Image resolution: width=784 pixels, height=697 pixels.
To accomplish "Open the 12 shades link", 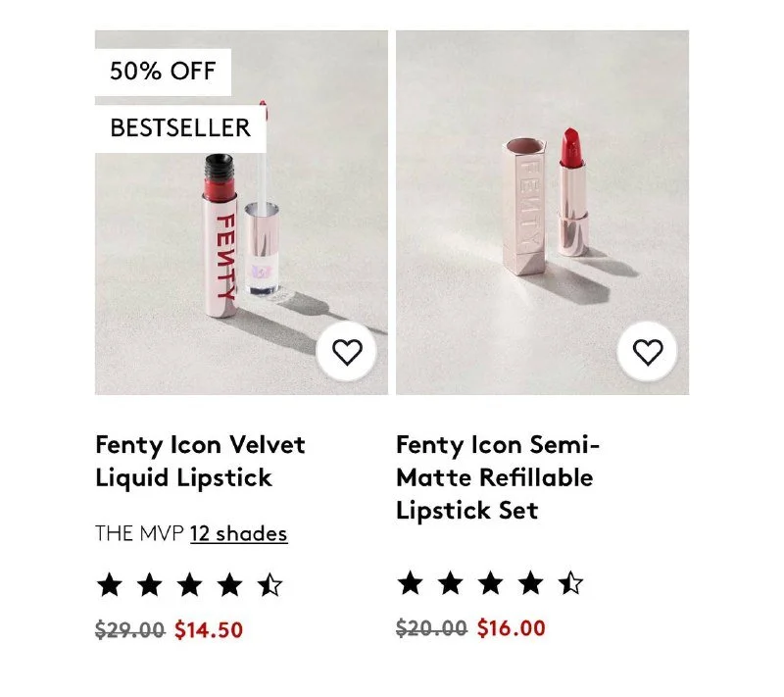I will [x=238, y=533].
